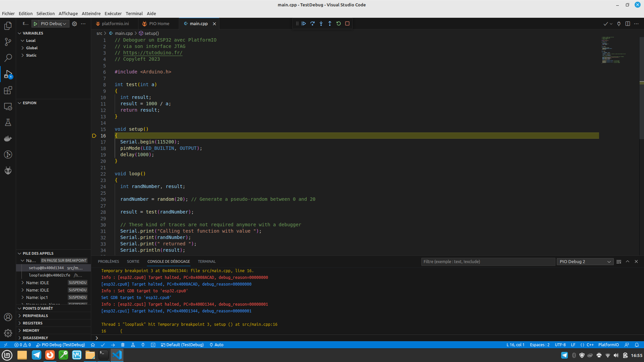The width and height of the screenshot is (644, 362).
Task: Open the Remote Explorer view
Action: 8,106
